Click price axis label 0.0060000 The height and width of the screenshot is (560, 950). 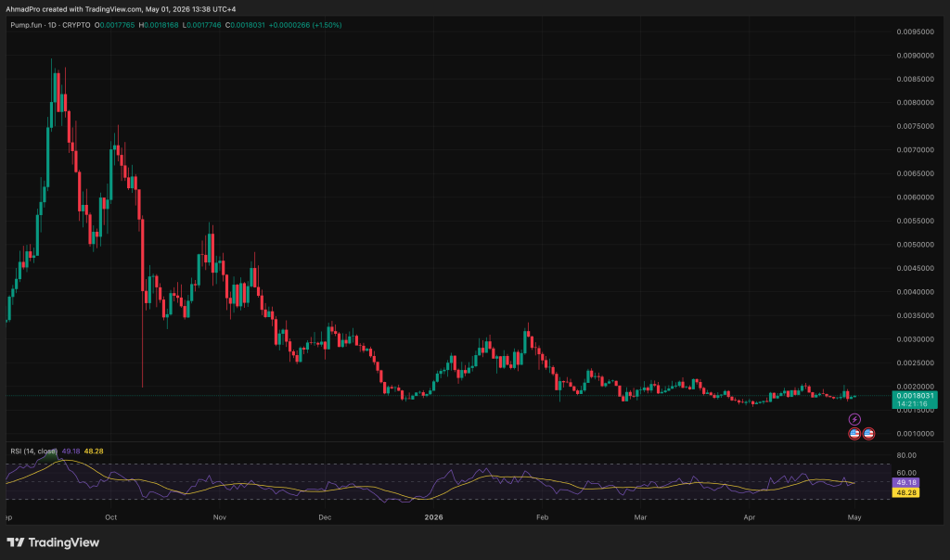point(915,197)
